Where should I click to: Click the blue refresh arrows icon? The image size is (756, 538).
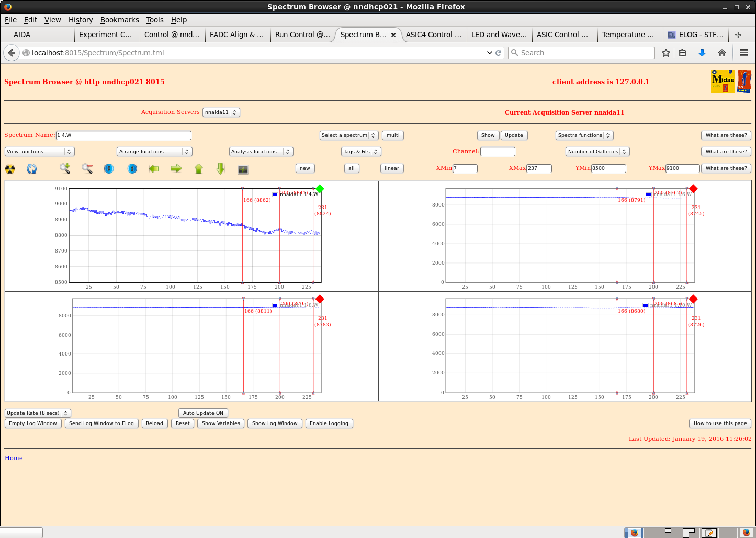[32, 169]
